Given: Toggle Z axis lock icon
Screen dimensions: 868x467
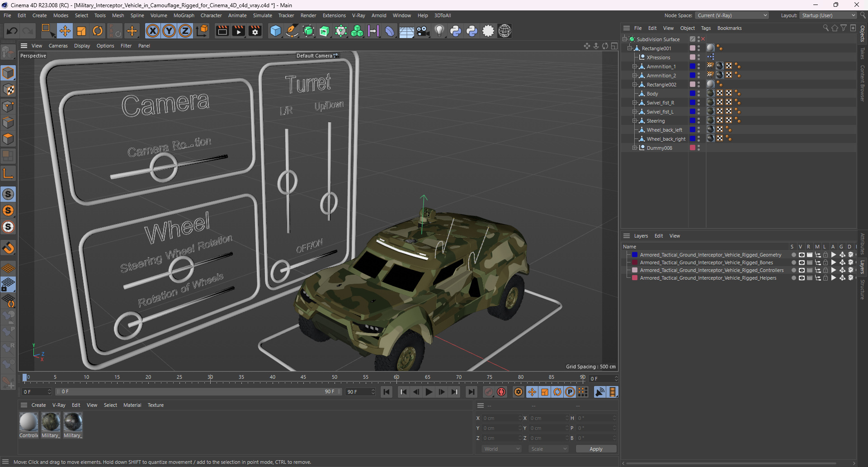Looking at the screenshot, I should pos(185,31).
